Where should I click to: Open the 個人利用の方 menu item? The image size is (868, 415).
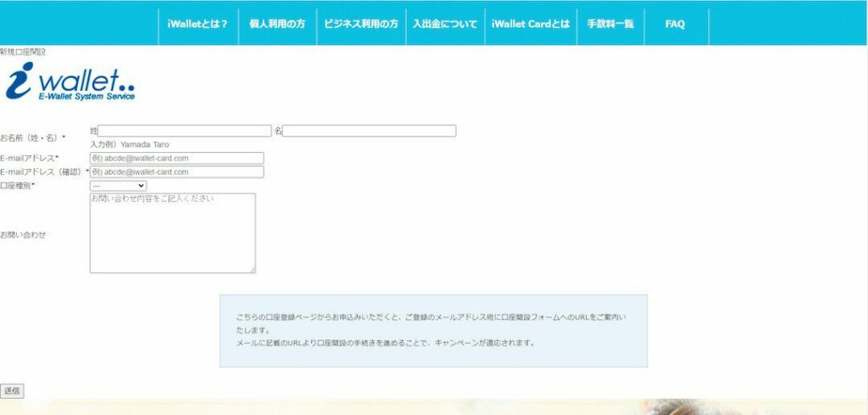tap(277, 24)
